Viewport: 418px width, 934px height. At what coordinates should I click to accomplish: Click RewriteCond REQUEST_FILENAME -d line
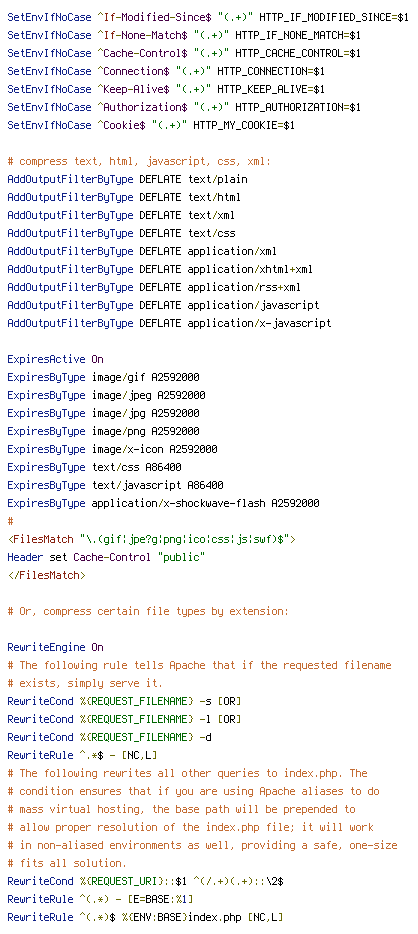pos(109,737)
